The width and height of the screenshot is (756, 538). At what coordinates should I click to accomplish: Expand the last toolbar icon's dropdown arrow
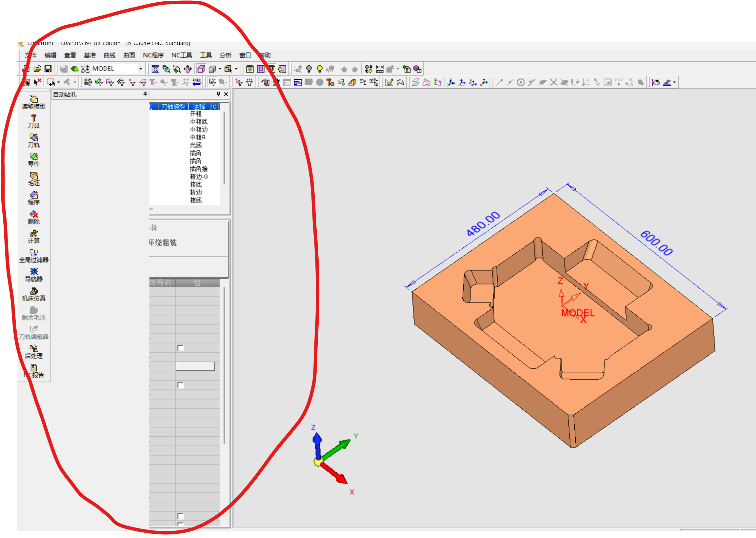(674, 82)
